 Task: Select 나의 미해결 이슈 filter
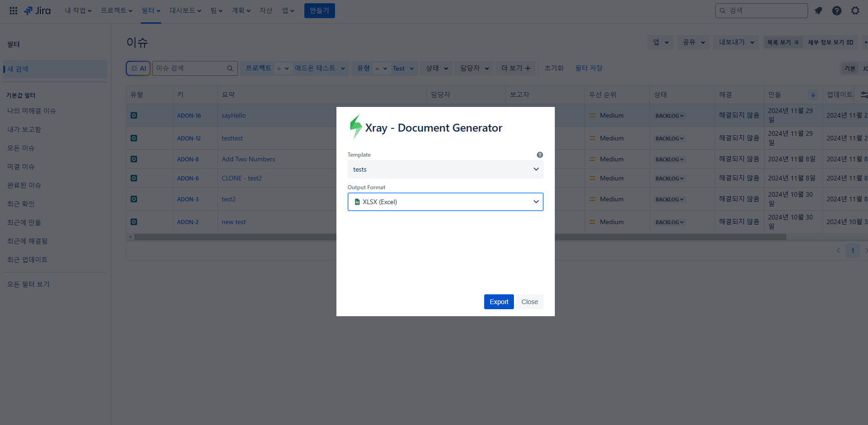[31, 111]
